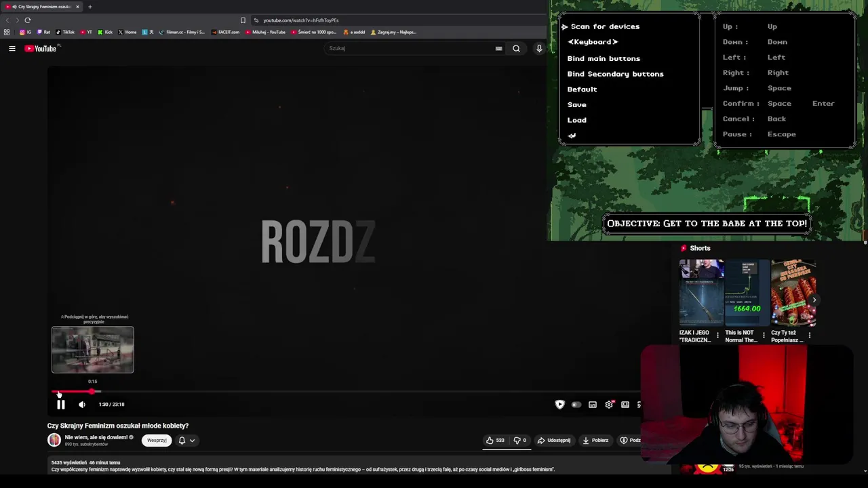
Task: Open the IZAK I JEGO short thumbnail
Action: [x=702, y=293]
